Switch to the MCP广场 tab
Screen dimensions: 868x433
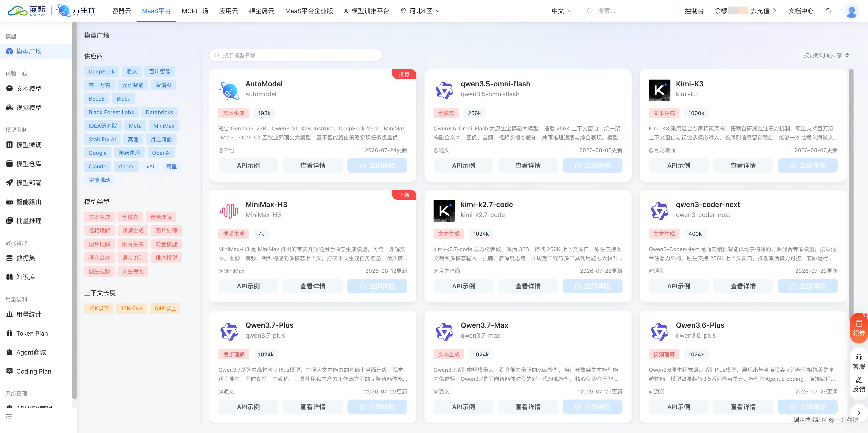195,11
